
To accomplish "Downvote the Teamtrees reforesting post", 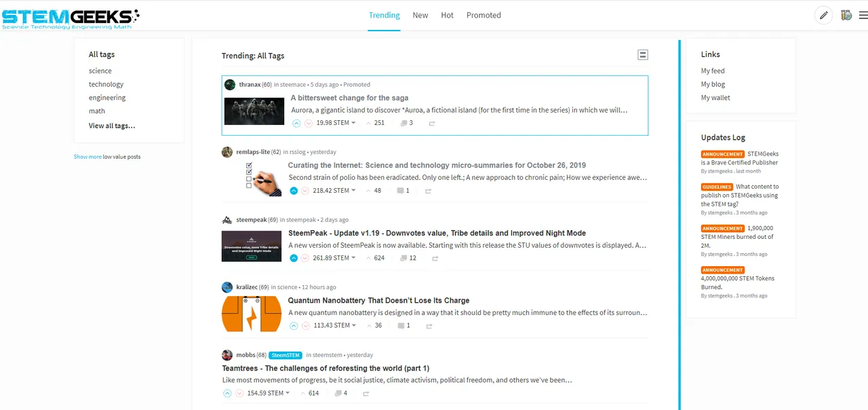I will point(239,393).
